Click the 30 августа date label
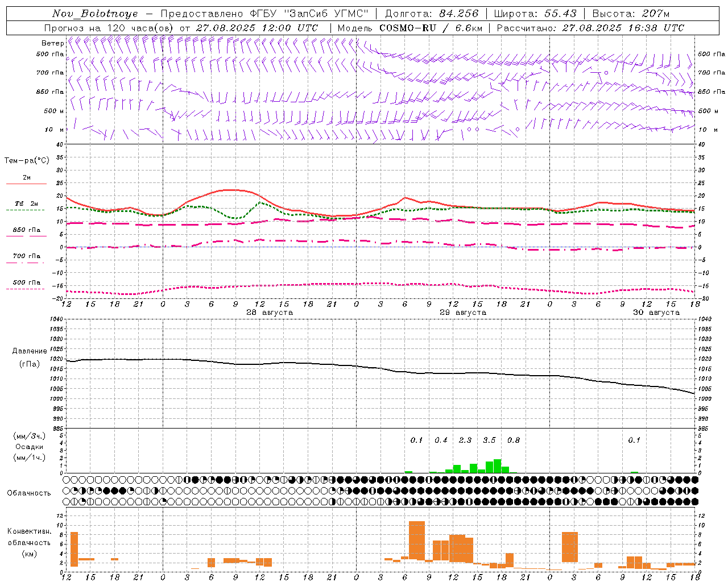Image resolution: width=728 pixels, height=582 pixels. [656, 313]
